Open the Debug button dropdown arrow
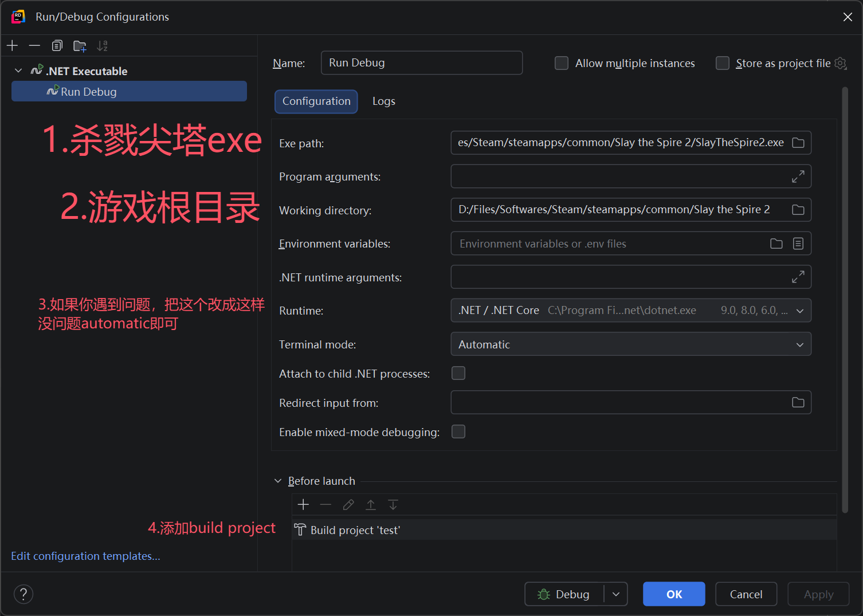 616,594
